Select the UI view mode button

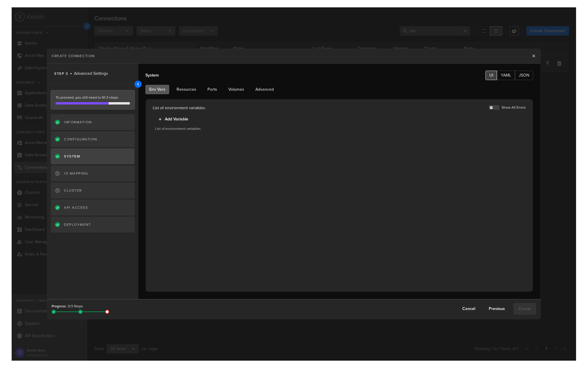(x=491, y=75)
